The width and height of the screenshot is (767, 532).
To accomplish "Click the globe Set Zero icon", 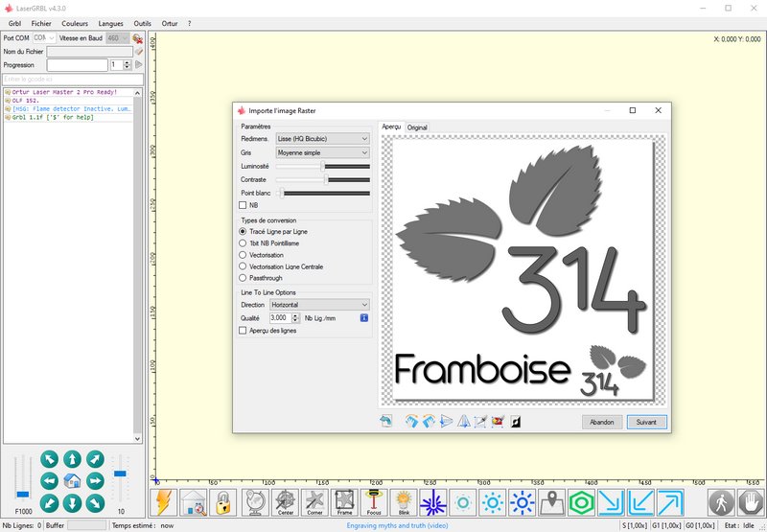I will (x=255, y=502).
